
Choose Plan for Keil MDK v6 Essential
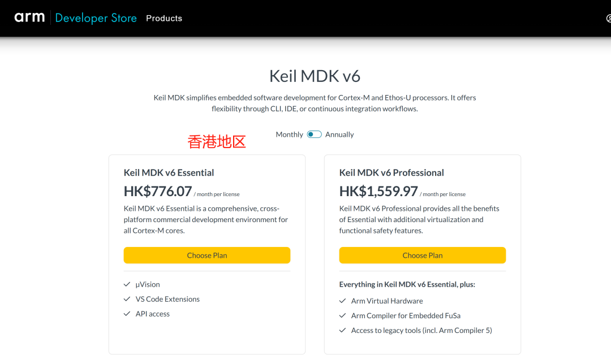click(207, 255)
